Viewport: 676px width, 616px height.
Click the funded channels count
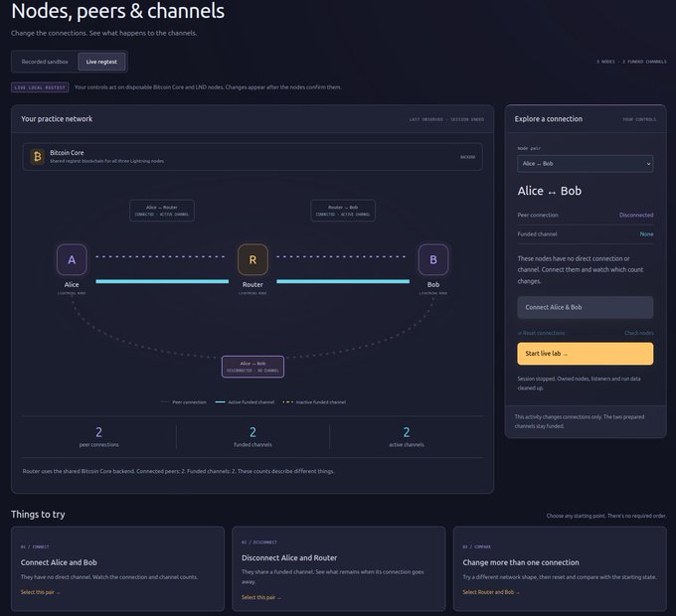253,432
